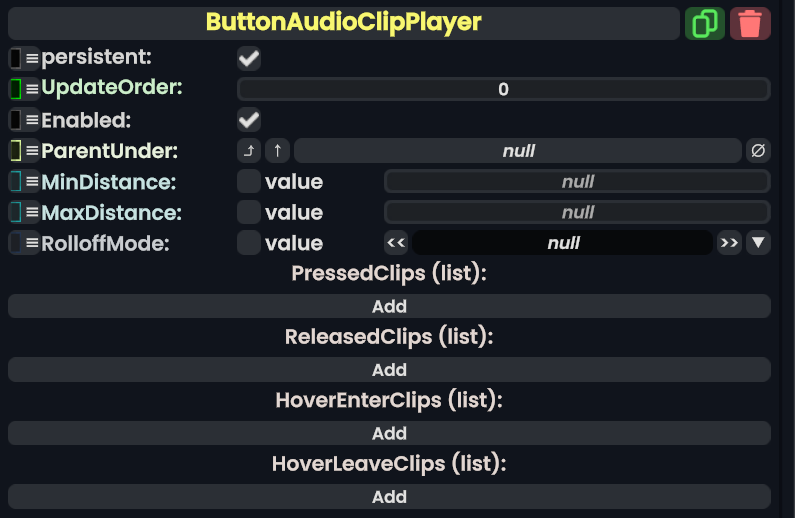Click the ParentUnder hook-arrow icon
This screenshot has width=795, height=518.
click(249, 151)
